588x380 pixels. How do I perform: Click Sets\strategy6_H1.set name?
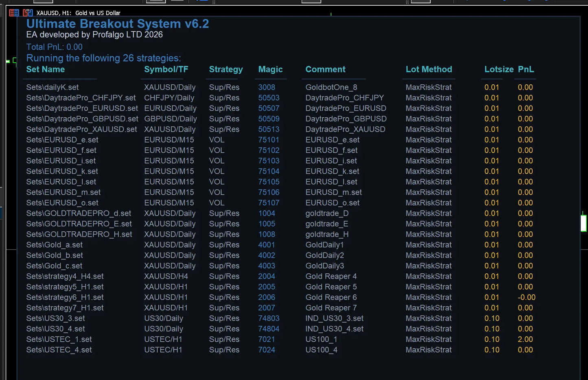pyautogui.click(x=65, y=297)
